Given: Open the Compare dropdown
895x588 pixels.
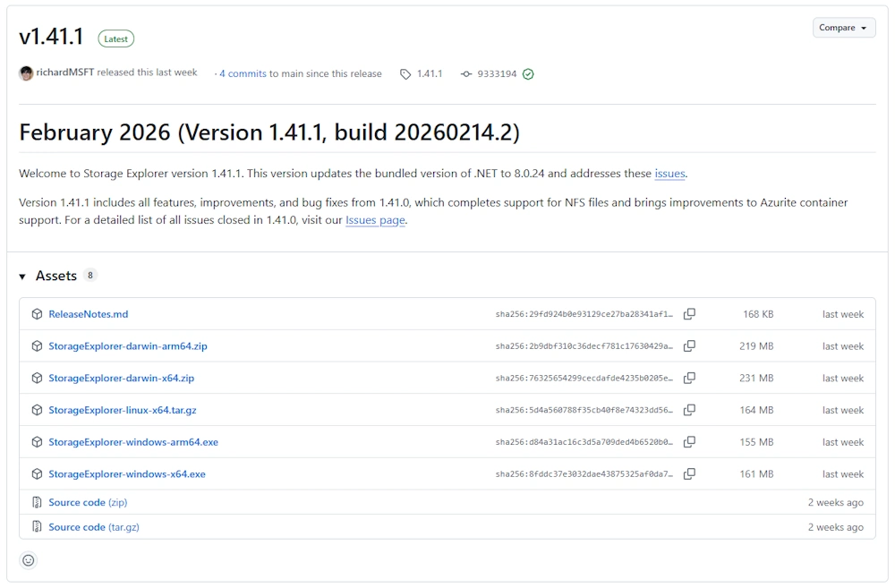Looking at the screenshot, I should coord(843,28).
